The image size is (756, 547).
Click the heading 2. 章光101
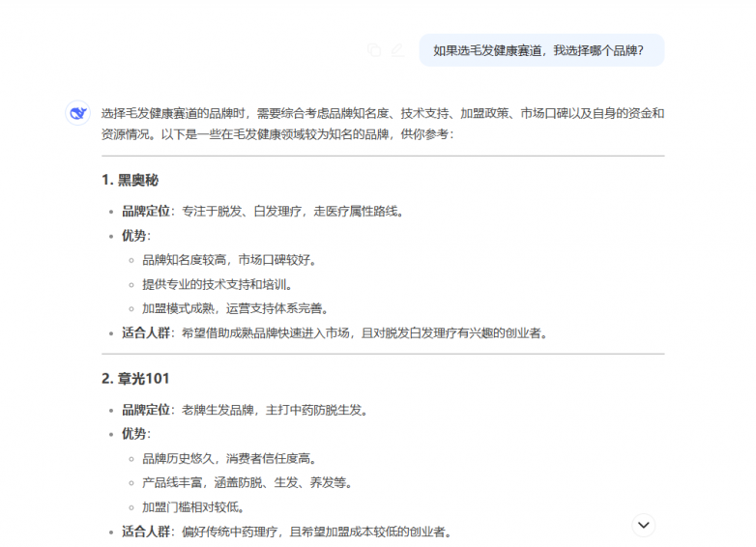135,378
